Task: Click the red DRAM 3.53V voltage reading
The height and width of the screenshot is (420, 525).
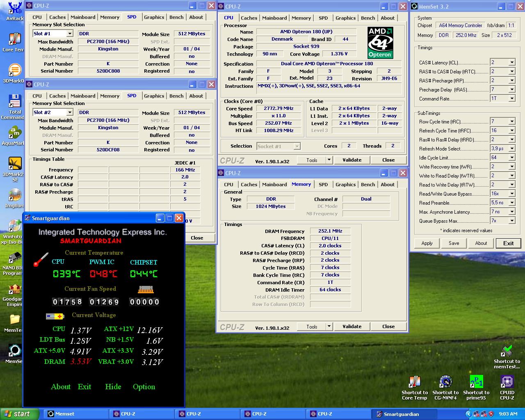Action: coord(81,362)
